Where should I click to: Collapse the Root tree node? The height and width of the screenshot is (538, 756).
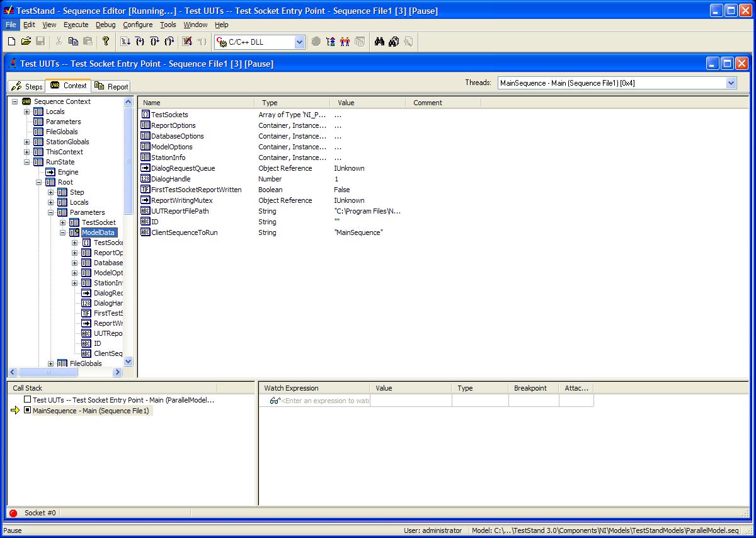coord(38,182)
